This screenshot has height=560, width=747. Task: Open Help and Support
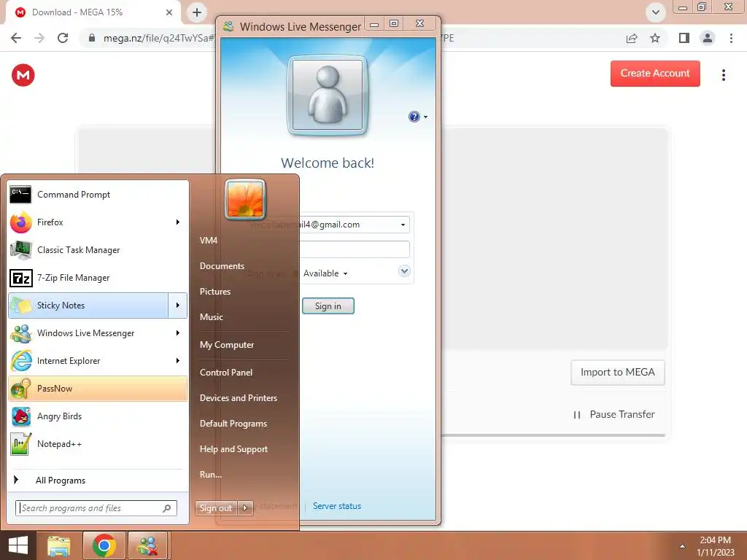pyautogui.click(x=233, y=449)
